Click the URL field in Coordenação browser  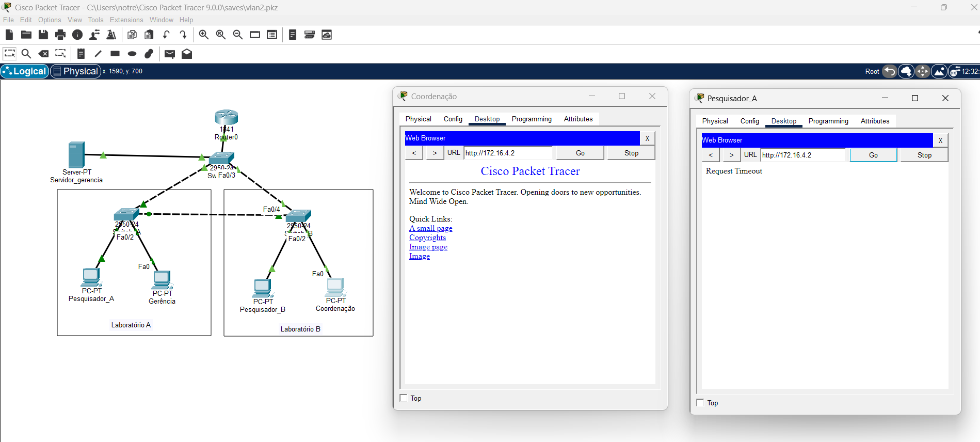click(x=508, y=153)
